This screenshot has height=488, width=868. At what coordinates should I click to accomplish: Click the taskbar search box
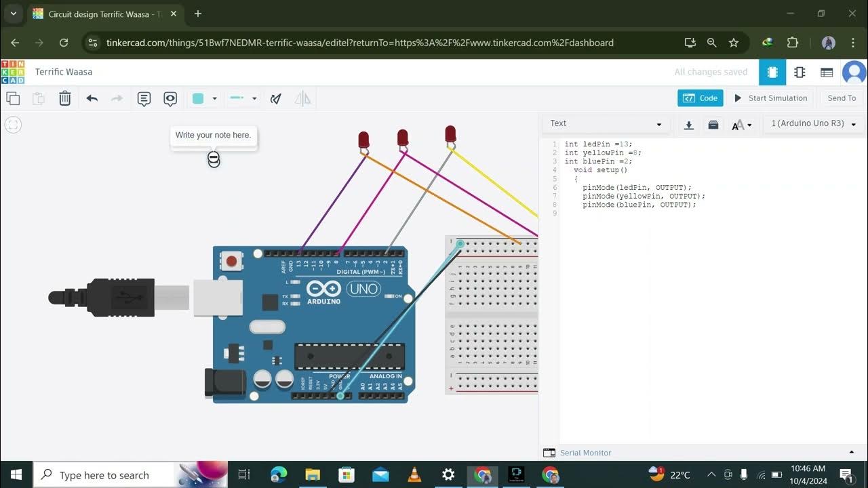[x=132, y=474]
